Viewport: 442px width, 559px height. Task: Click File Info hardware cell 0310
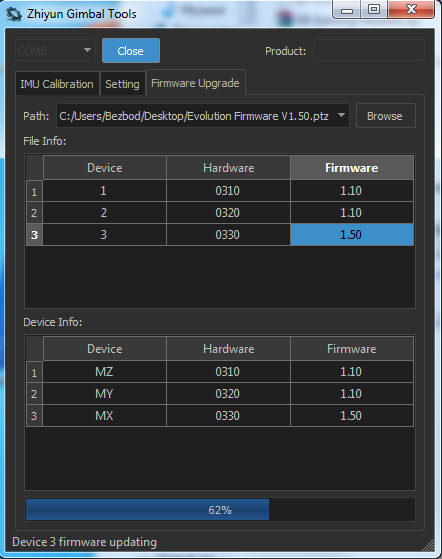[x=228, y=191]
